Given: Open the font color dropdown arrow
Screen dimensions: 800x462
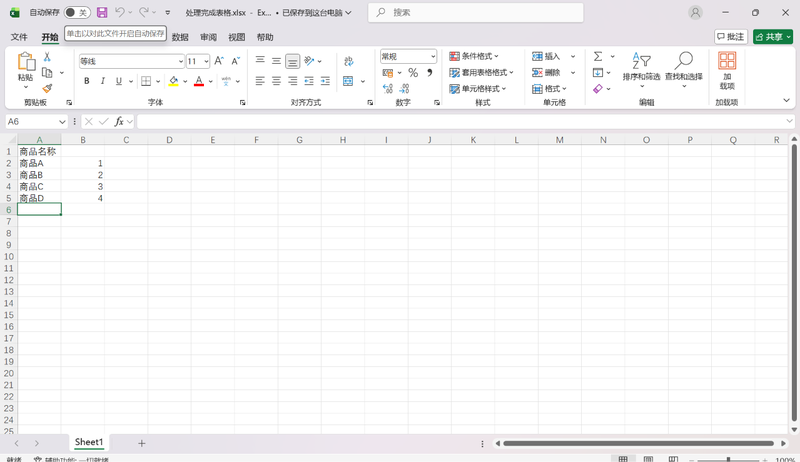Looking at the screenshot, I should tap(210, 81).
